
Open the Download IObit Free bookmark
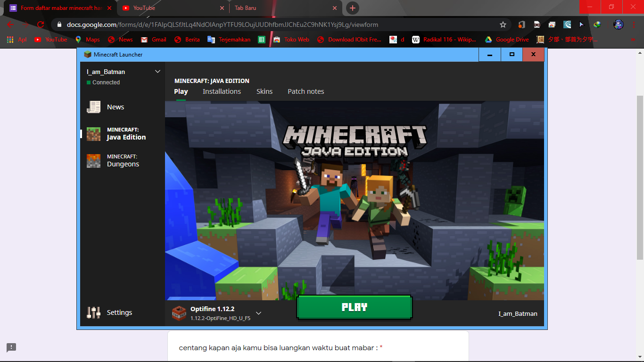(x=349, y=40)
